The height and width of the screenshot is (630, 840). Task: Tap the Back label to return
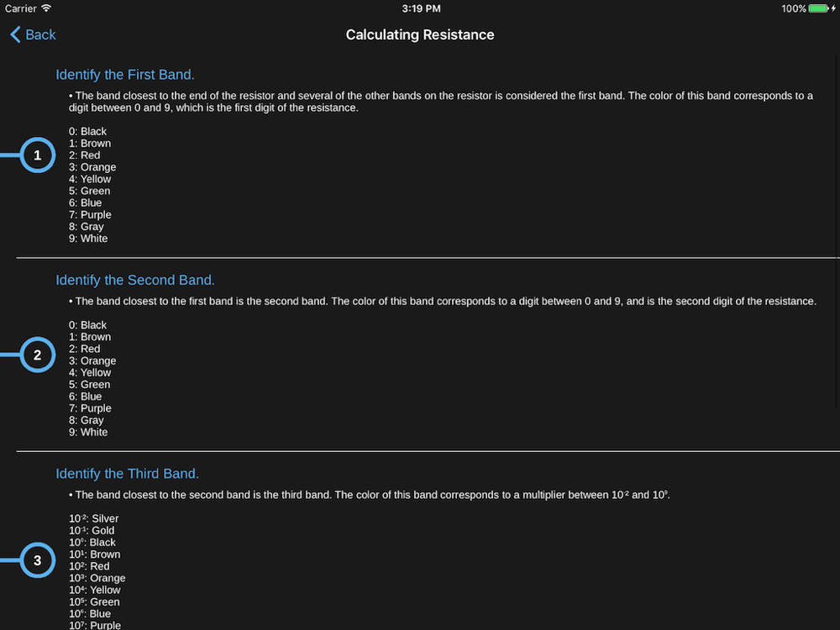40,34
